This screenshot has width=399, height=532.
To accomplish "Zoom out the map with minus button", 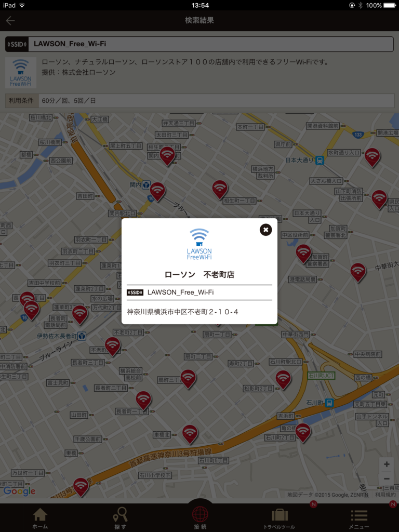I will coord(387,478).
